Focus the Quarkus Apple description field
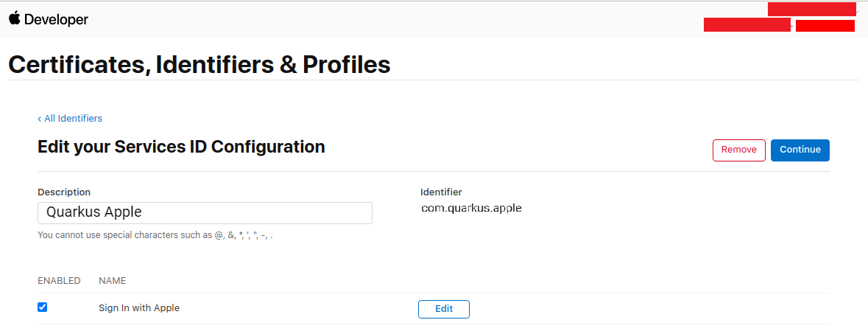868x334 pixels. (205, 213)
